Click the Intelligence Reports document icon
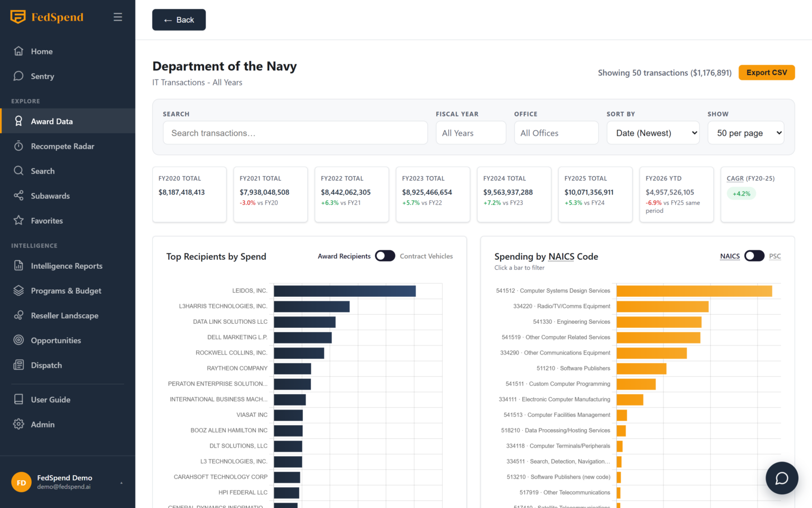 pyautogui.click(x=19, y=266)
